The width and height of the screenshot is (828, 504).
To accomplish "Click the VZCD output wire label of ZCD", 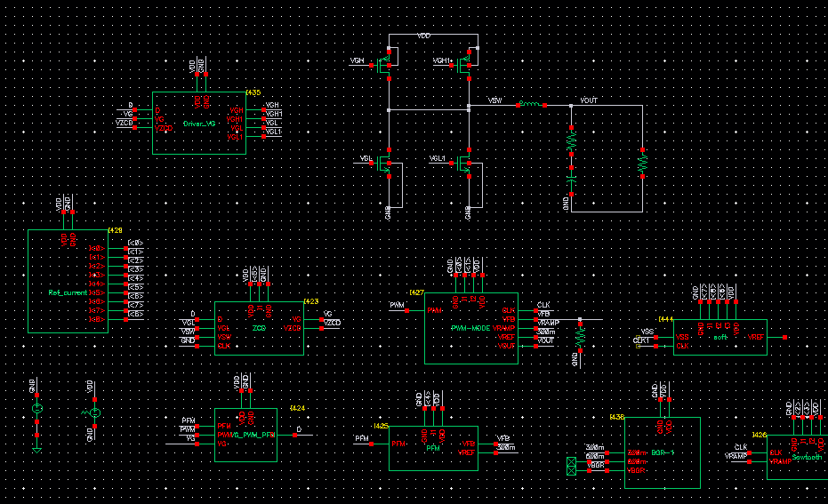I will (x=332, y=323).
